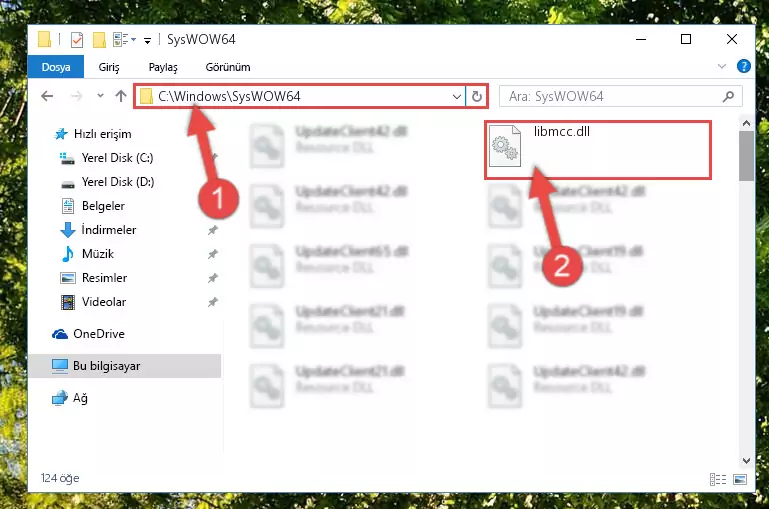The image size is (769, 509).
Task: Open Müzik folder in sidebar
Action: click(98, 254)
